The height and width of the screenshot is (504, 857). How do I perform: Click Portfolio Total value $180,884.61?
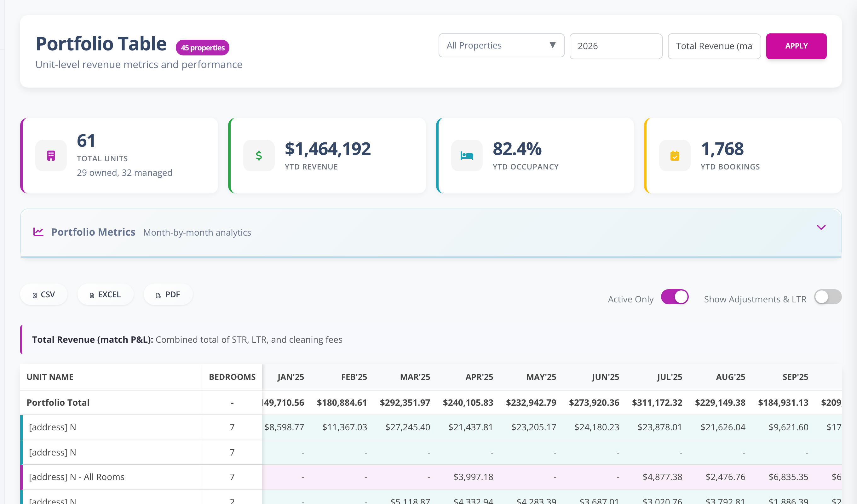tap(342, 403)
